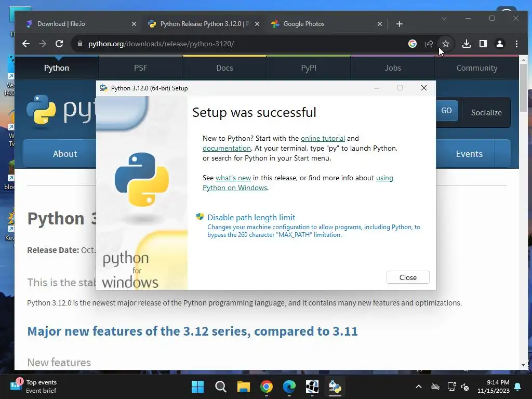Open clock and date 9:14 PM
This screenshot has height=399, width=532.
[494, 387]
